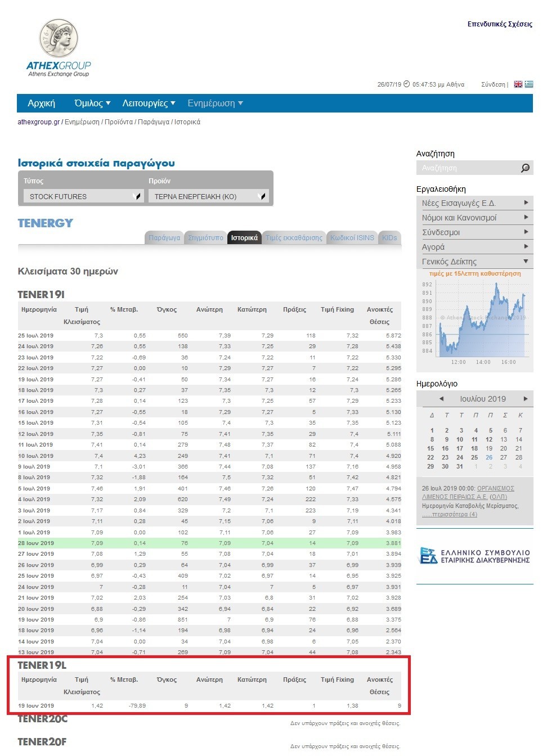Expand Λειτουργίες menu
The height and width of the screenshot is (756, 547).
tap(149, 103)
